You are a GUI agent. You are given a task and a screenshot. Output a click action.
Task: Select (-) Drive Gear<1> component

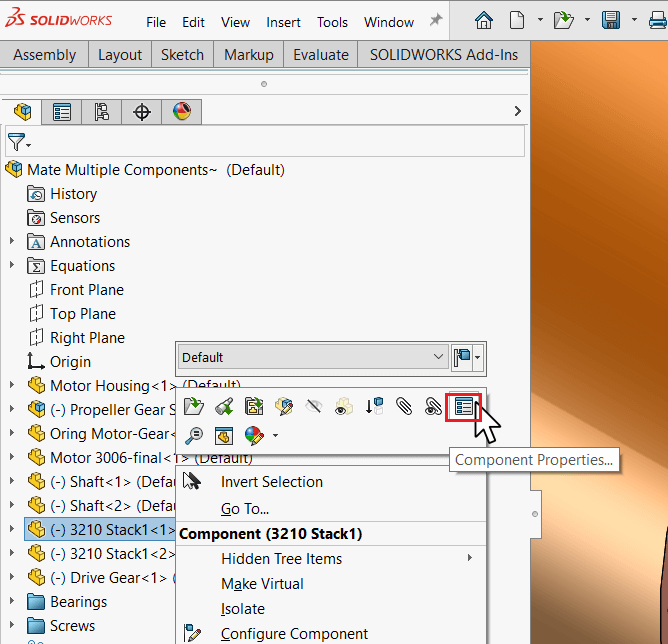pos(101,578)
